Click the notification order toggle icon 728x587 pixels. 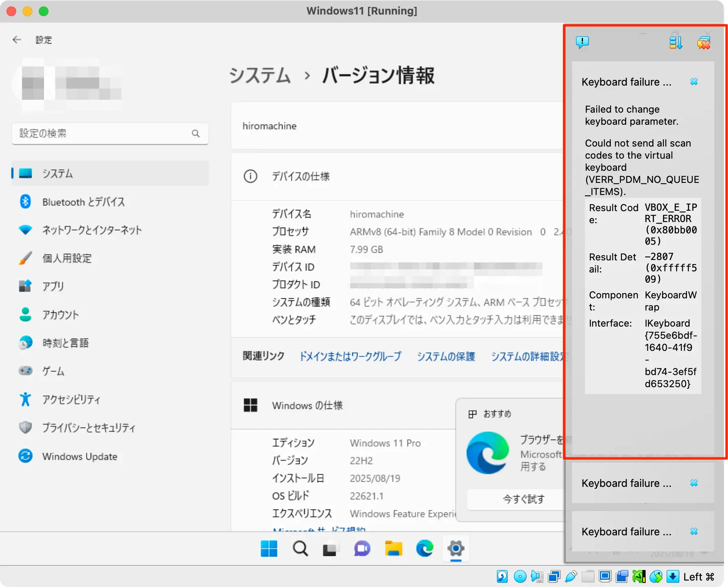(675, 42)
